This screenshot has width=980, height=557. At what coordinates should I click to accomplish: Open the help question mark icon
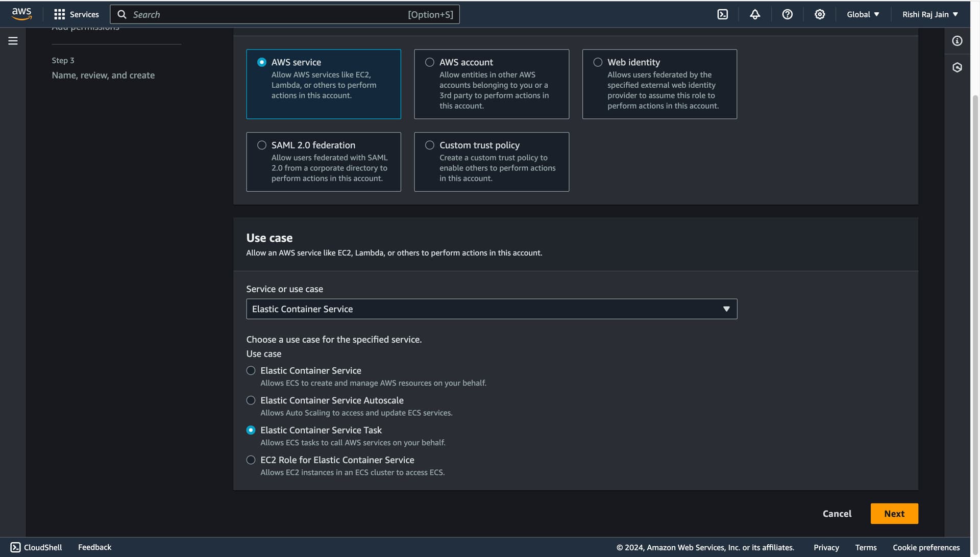787,14
